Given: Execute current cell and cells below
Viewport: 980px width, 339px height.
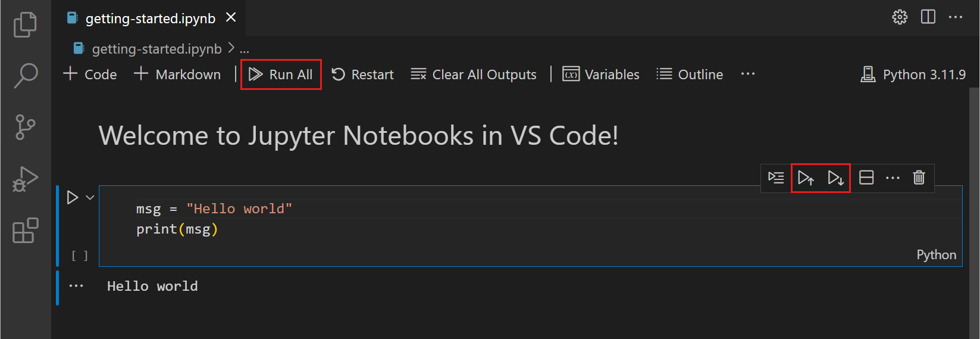Looking at the screenshot, I should (835, 178).
